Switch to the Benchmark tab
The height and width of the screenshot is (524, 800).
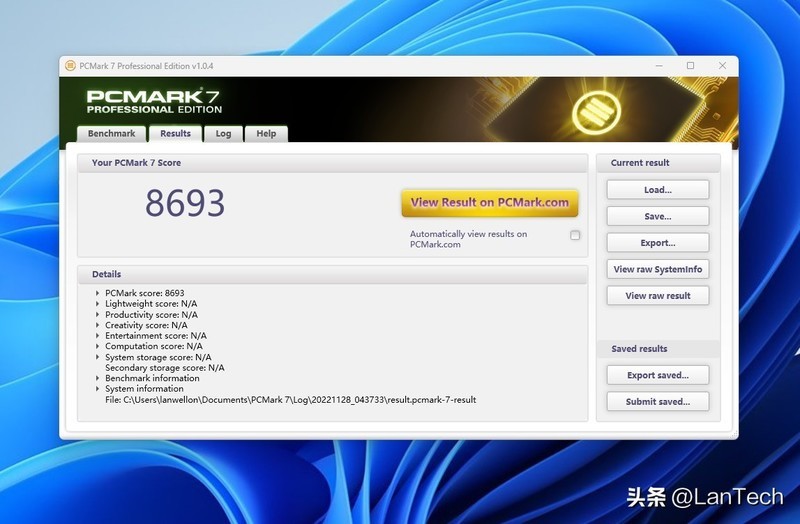111,134
